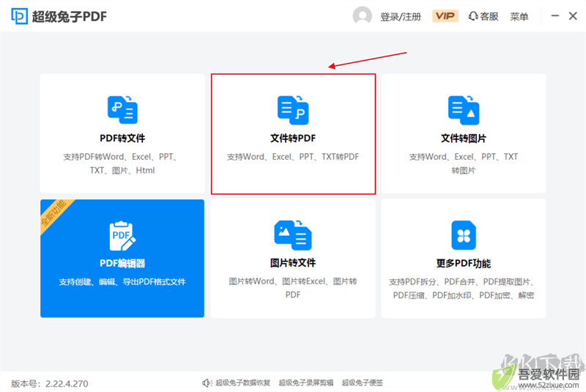Screen dimensions: 586x392
Task: Click the 文件转PDF card icon
Action: point(293,110)
